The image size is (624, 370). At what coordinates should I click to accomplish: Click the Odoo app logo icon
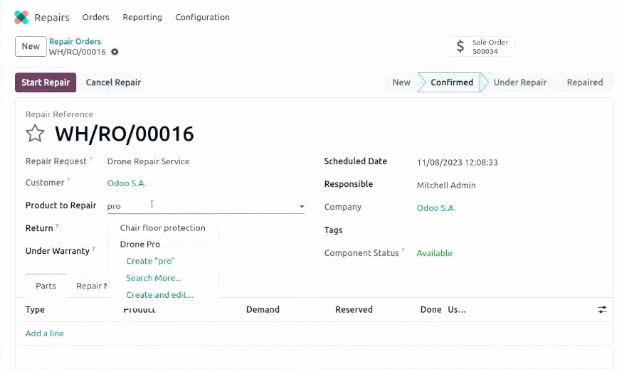tap(21, 17)
